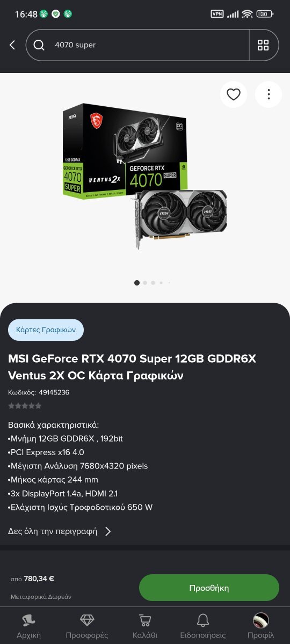Screen dimensions: 290x644
Task: Open the three-dot options menu
Action: 269,94
